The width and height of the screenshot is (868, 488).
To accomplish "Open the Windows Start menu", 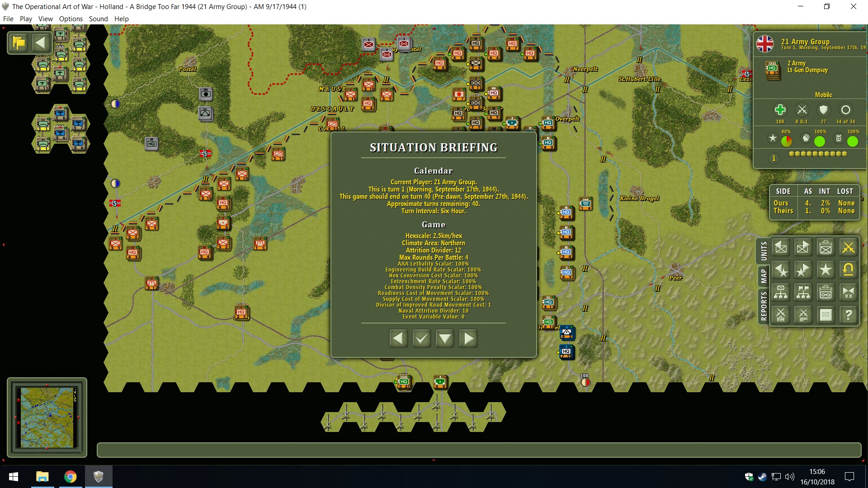I will point(14,477).
